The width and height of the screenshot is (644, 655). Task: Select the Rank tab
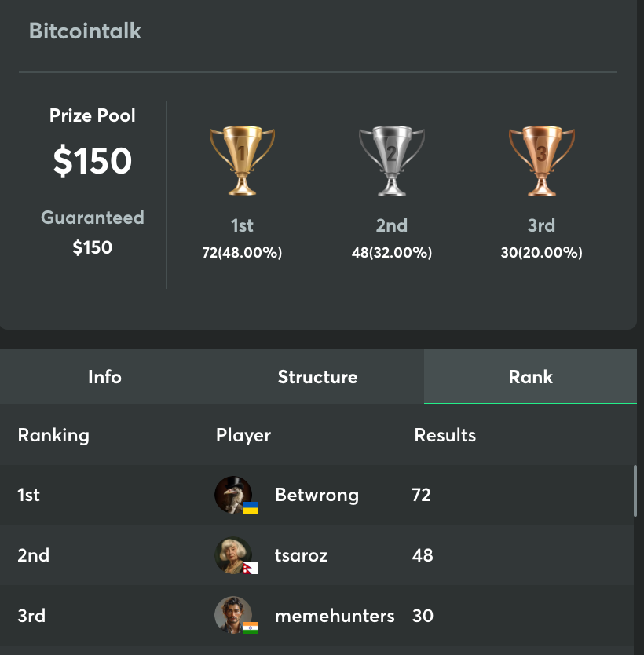tap(530, 377)
